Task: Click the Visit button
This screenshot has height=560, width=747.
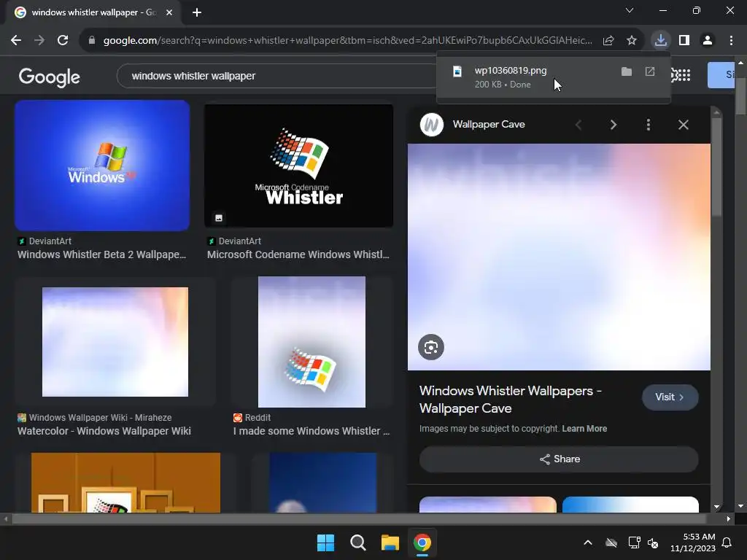Action: tap(670, 397)
